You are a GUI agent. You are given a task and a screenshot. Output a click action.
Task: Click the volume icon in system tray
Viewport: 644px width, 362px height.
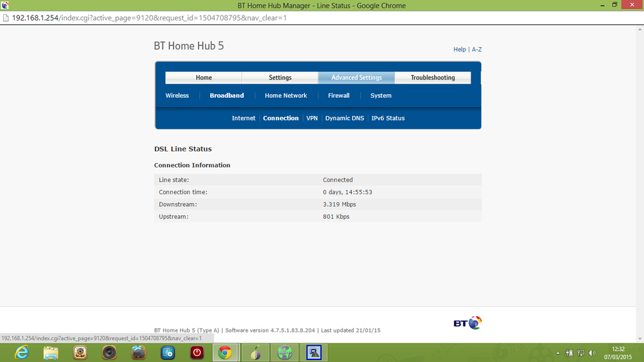(x=592, y=353)
